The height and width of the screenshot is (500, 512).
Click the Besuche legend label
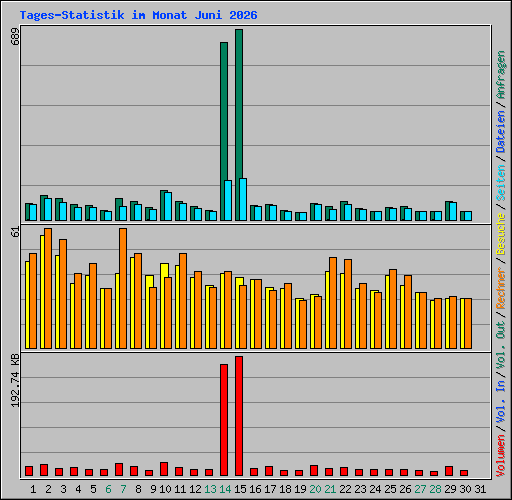[501, 234]
